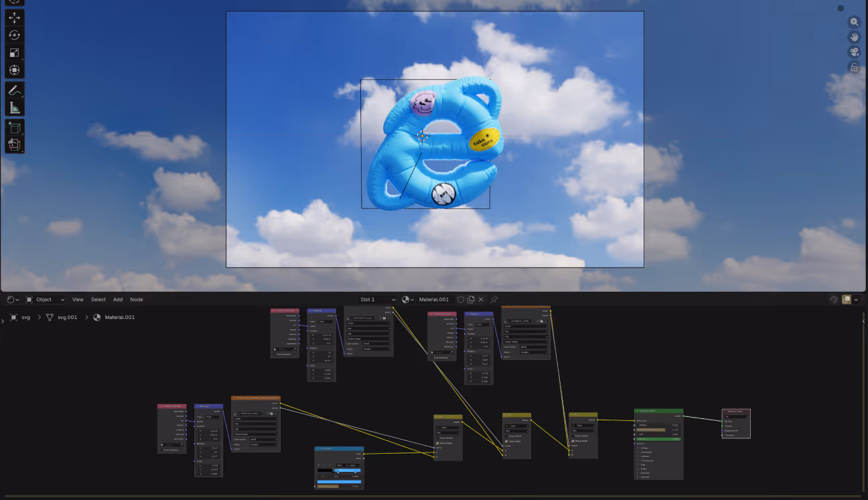Collapse the Principled BSDF node via header arrow

tap(638, 411)
